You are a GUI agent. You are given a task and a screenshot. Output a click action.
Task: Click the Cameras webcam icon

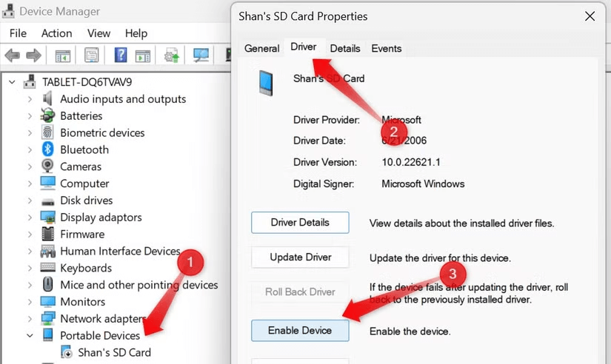[48, 166]
